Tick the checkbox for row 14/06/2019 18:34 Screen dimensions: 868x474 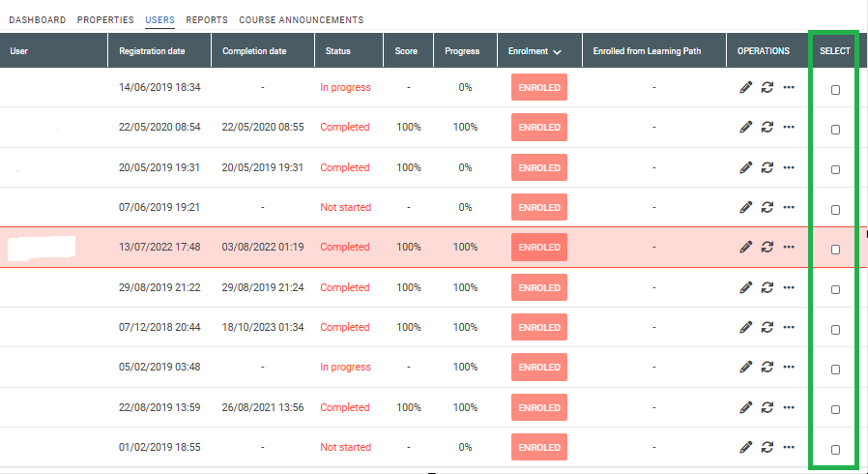[835, 90]
